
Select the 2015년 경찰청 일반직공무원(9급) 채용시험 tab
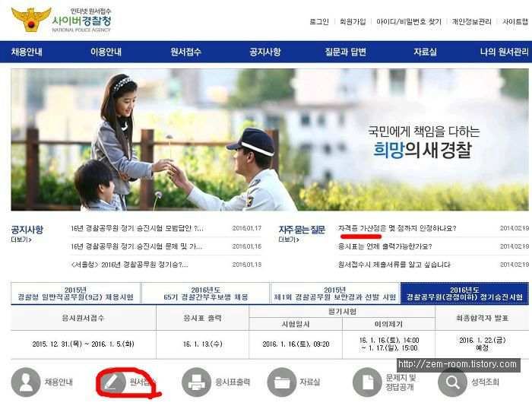(75, 293)
